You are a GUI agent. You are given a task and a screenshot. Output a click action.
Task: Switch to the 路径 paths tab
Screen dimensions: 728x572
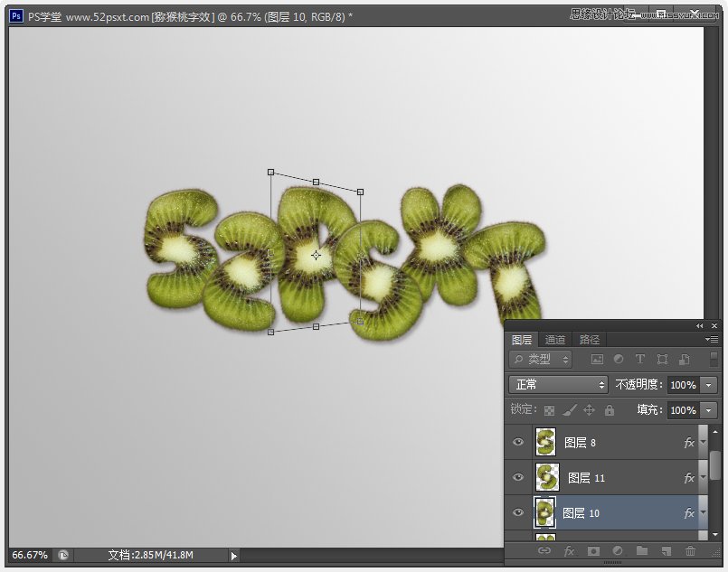(590, 340)
